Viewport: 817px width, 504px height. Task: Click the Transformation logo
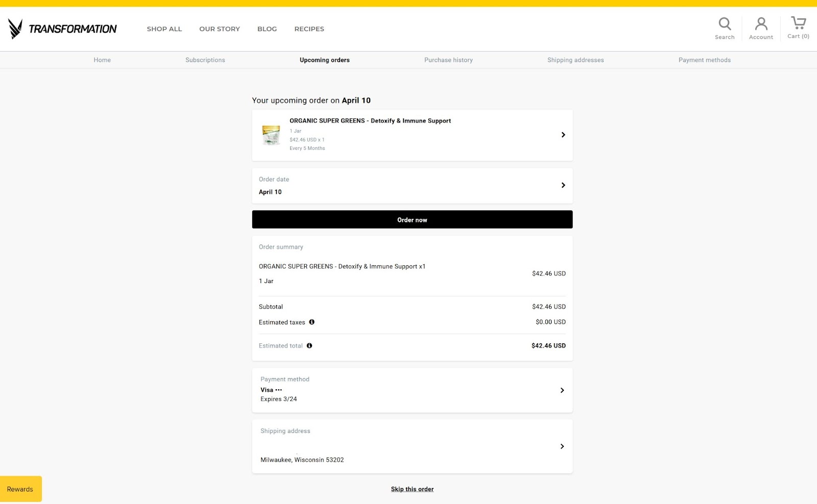click(x=62, y=29)
